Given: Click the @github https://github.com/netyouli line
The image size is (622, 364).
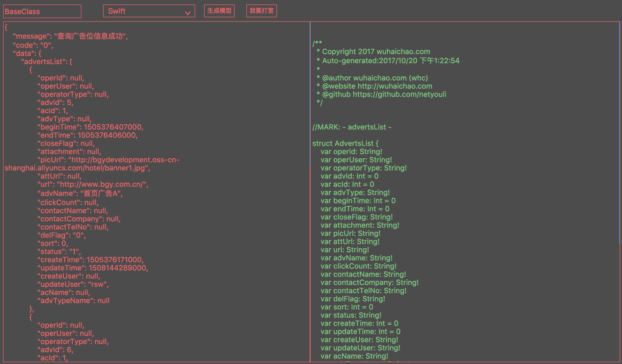Looking at the screenshot, I should 381,94.
